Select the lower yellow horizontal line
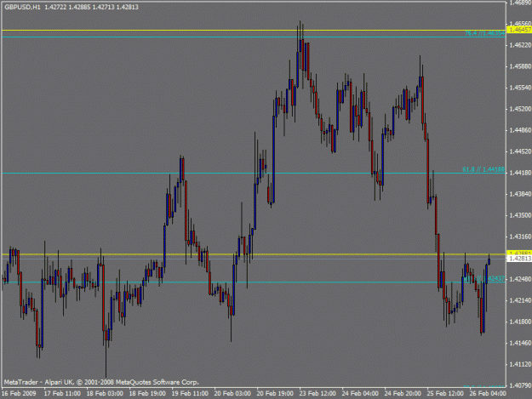Image resolution: width=532 pixels, height=399 pixels. coord(254,254)
